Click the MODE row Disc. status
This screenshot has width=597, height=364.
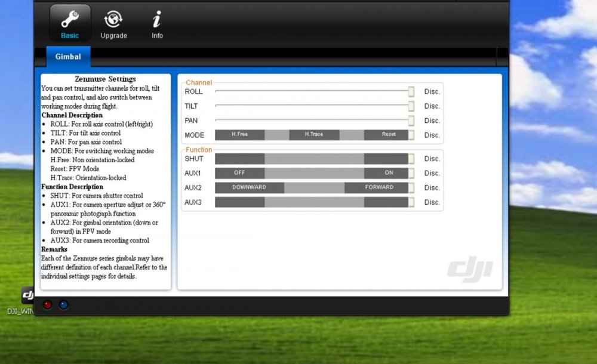tap(432, 135)
